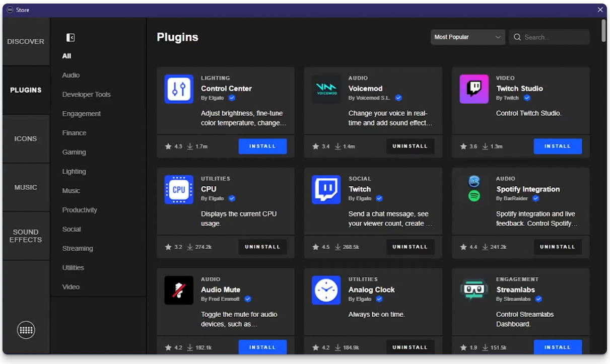Choose Music in the category list
This screenshot has height=364, width=610.
coord(71,191)
